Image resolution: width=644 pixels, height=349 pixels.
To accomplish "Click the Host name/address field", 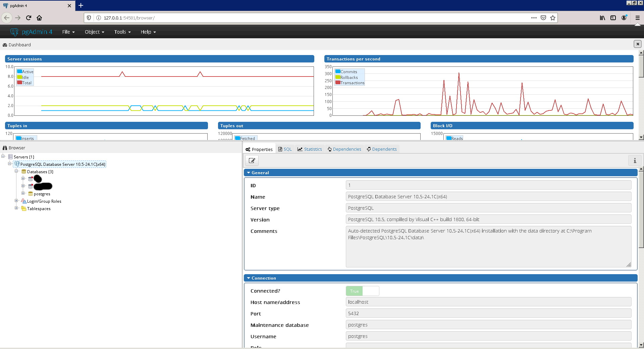I will [x=488, y=302].
